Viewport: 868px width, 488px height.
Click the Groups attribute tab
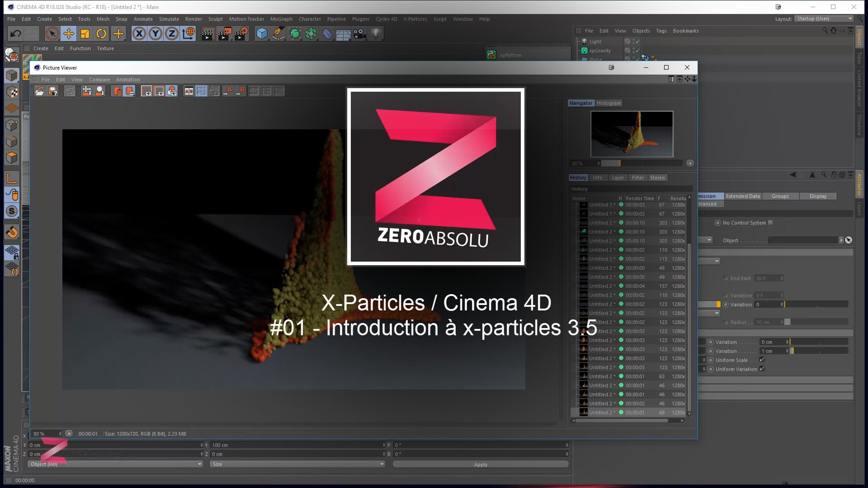pos(780,196)
